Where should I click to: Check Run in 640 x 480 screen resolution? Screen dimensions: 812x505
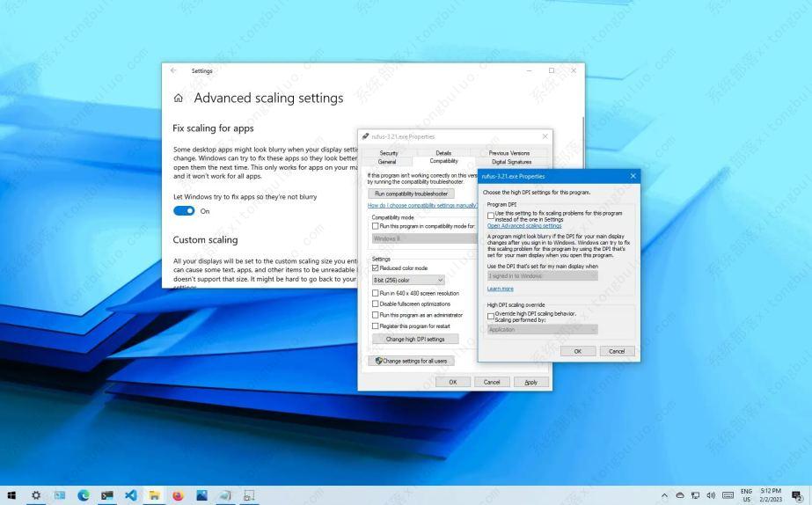pos(376,293)
